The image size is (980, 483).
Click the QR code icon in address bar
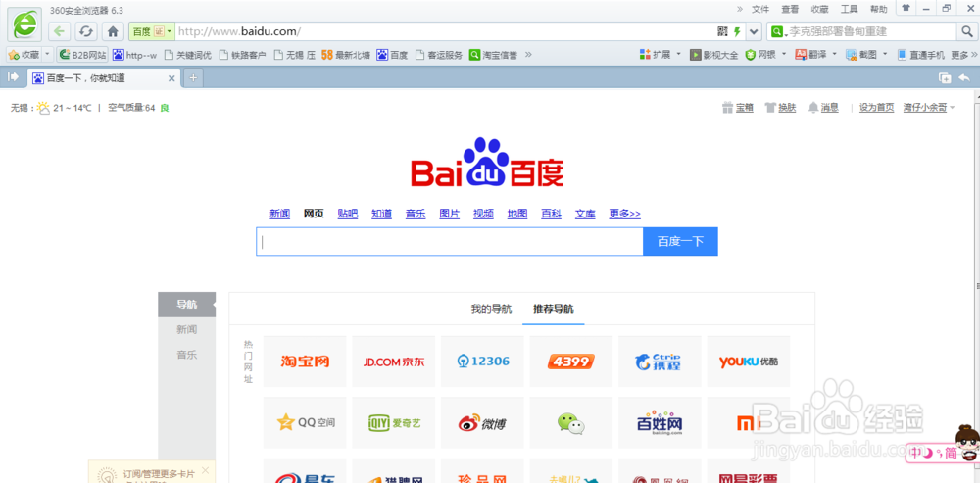coord(722,31)
